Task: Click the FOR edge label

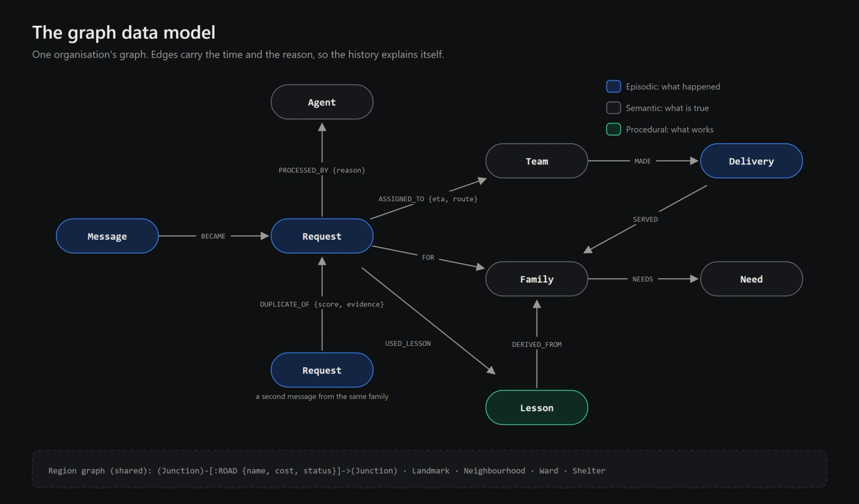Action: [428, 258]
